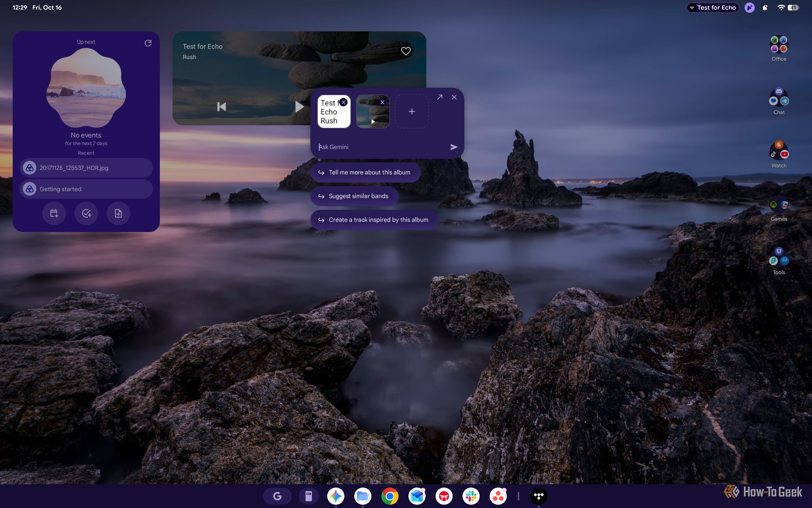Screen dimensions: 812x508
Task: Click the album art thumbnail attachment
Action: point(372,111)
